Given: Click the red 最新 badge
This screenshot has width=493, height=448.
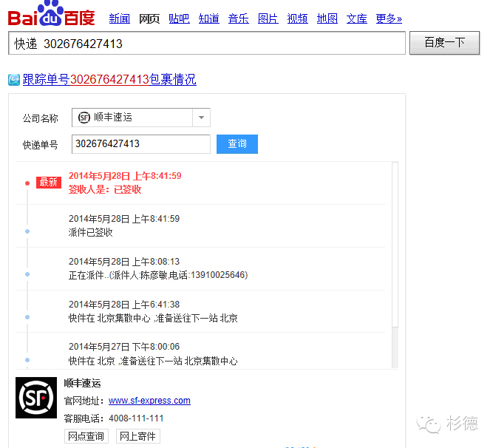Looking at the screenshot, I should click(49, 183).
